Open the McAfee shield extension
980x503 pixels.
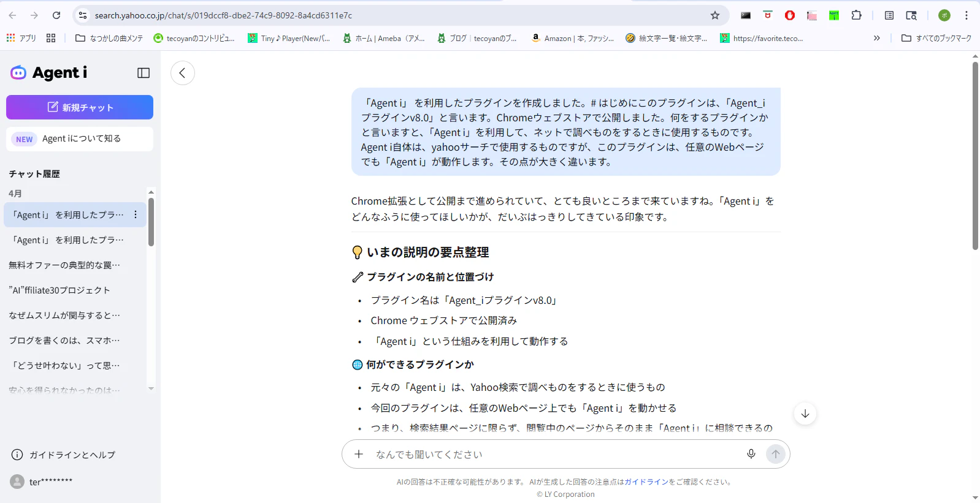click(x=768, y=15)
